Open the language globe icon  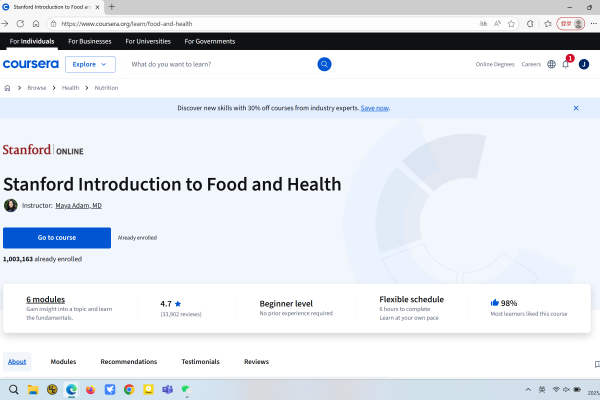click(551, 64)
